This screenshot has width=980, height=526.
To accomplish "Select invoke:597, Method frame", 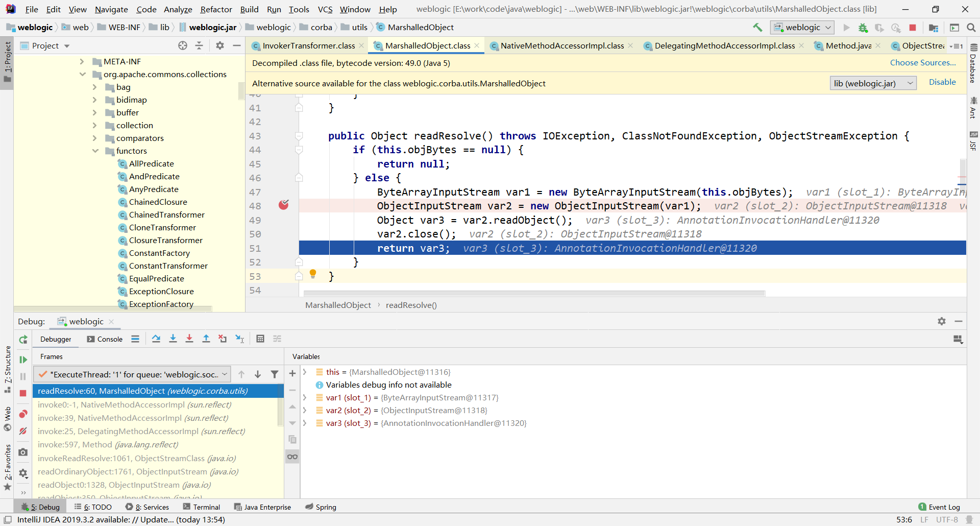I will click(x=157, y=445).
